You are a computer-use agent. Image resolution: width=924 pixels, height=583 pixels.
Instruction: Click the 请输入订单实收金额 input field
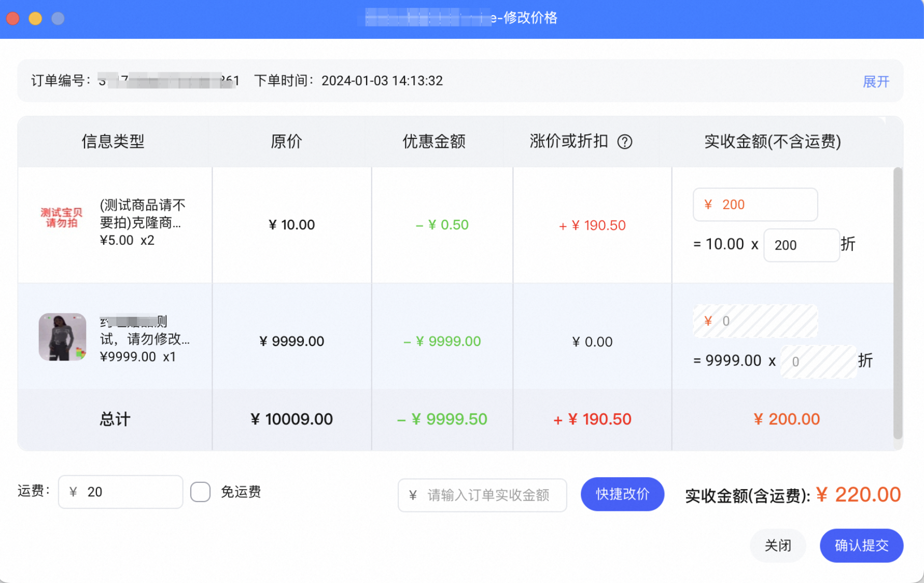pyautogui.click(x=482, y=495)
